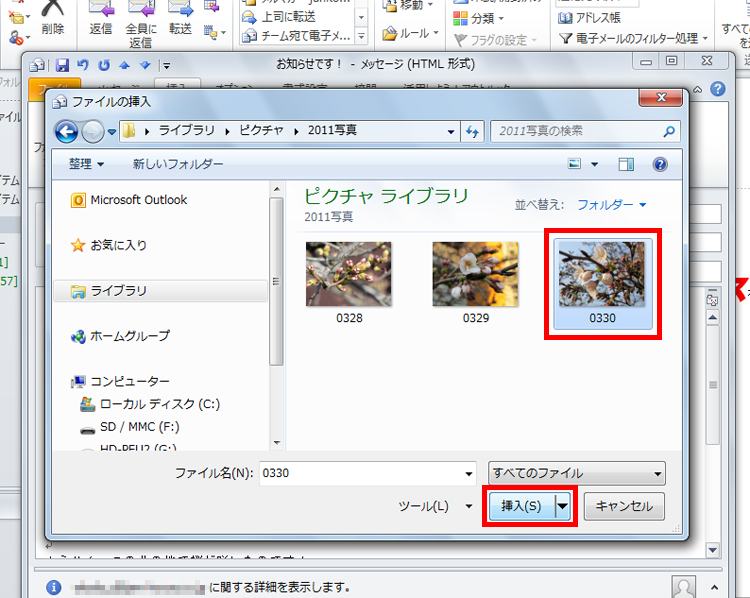Click the contact photo in the people pane
Image resolution: width=750 pixels, height=598 pixels.
[684, 587]
